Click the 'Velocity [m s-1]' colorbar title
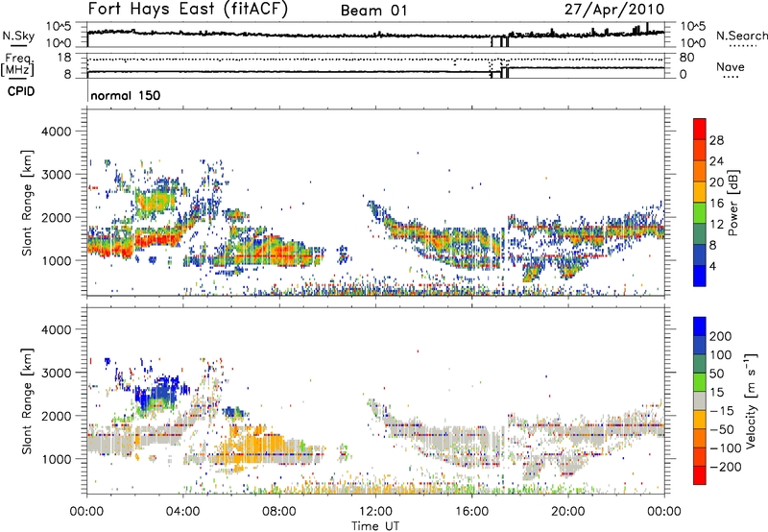Screen dimensions: 768x532 coord(751,400)
